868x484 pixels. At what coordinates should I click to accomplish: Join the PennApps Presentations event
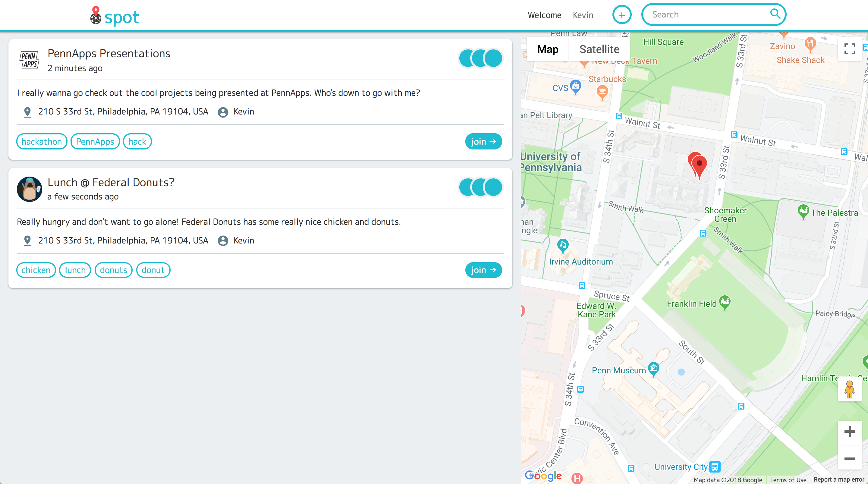483,142
